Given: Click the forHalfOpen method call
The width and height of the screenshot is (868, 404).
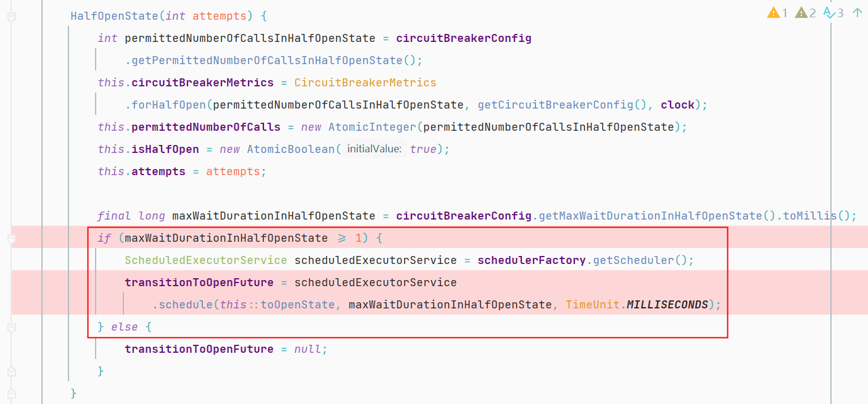Looking at the screenshot, I should coord(168,105).
